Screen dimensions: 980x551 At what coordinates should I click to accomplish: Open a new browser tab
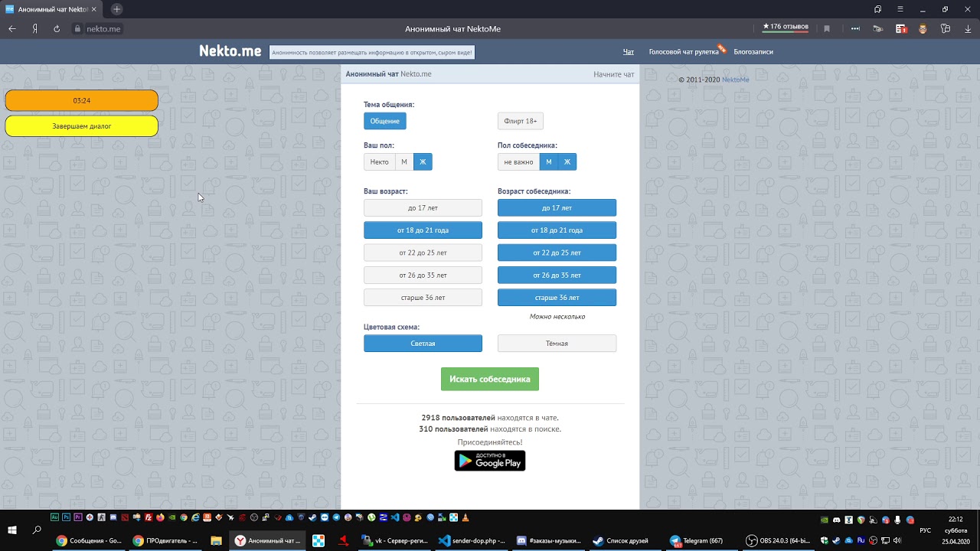116,9
